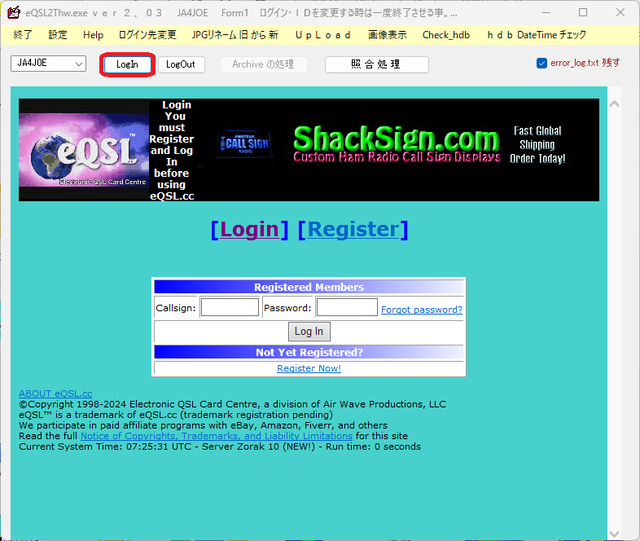Viewport: 640px width, 541px height.
Task: Open the Help menu
Action: [93, 35]
